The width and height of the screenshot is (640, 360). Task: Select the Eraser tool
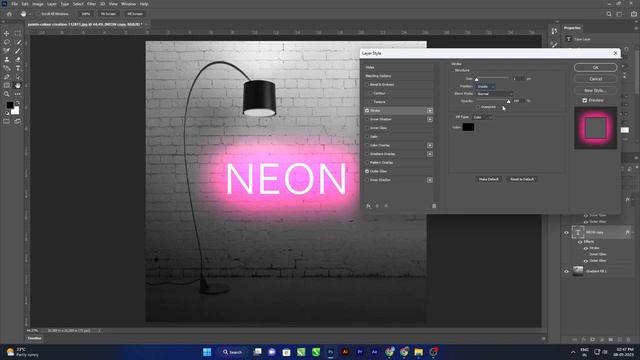(x=18, y=59)
